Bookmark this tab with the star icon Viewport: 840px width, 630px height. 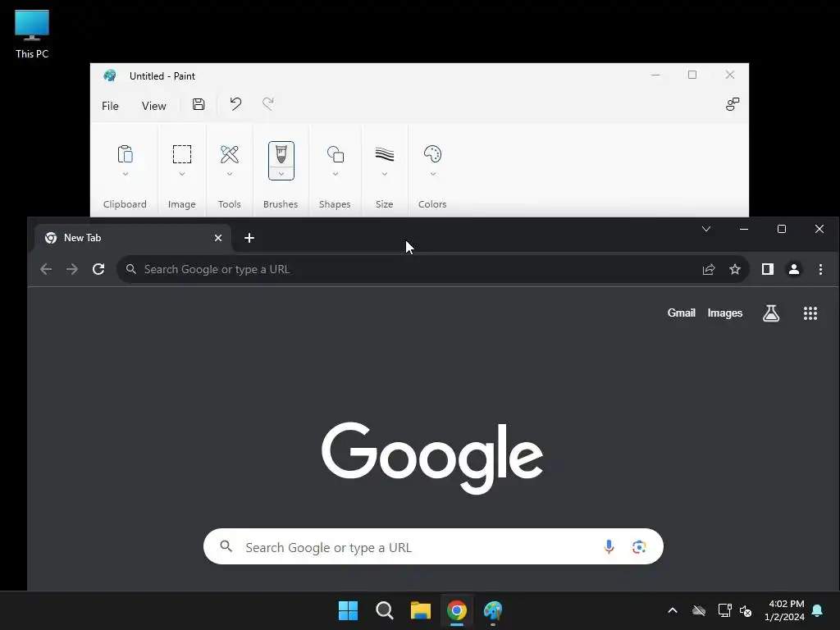pos(735,269)
